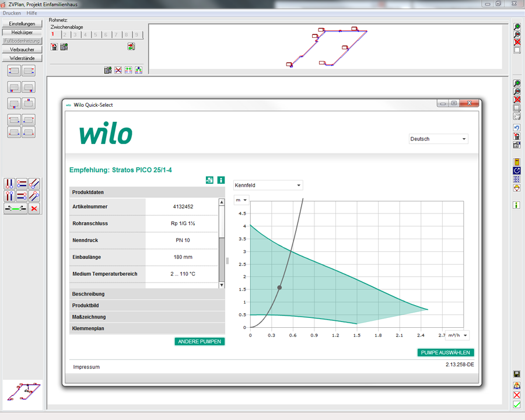525x420 pixels.
Task: Choose vertical pipe pair with top nodes tool
Action: pos(9,195)
